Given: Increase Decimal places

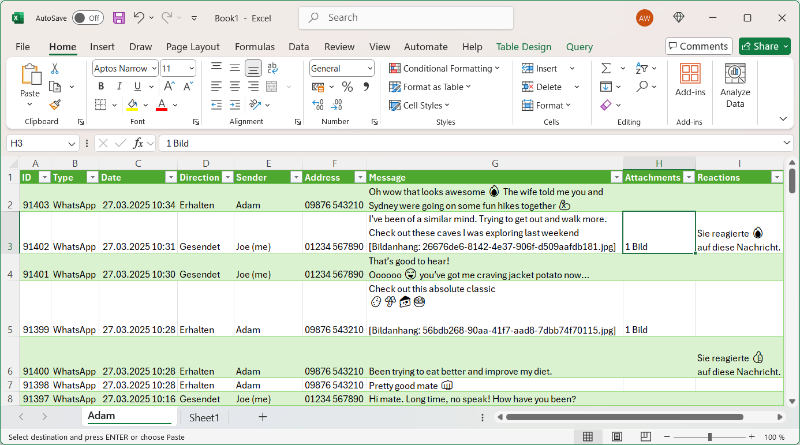Looking at the screenshot, I should coord(318,105).
